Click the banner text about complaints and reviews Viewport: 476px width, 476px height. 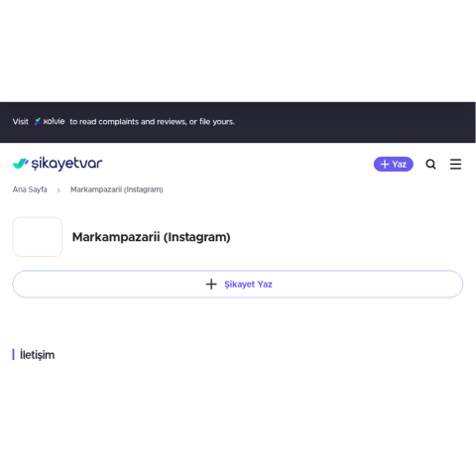click(x=152, y=122)
